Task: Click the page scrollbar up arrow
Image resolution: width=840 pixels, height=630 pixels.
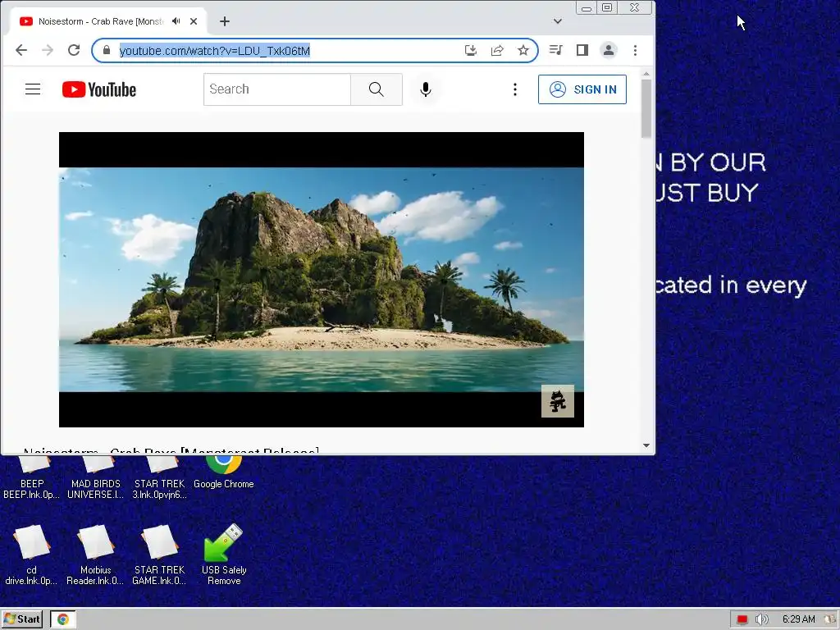Action: [646, 73]
